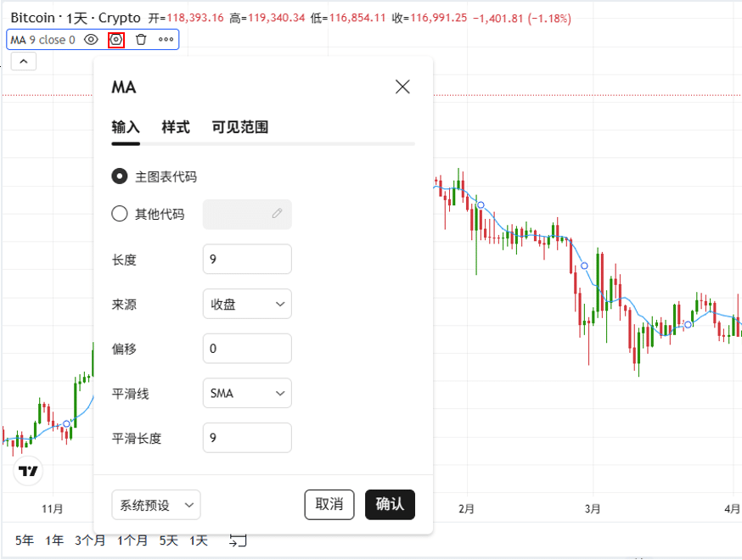
Task: Confirm settings with the 确认 button
Action: pos(390,504)
